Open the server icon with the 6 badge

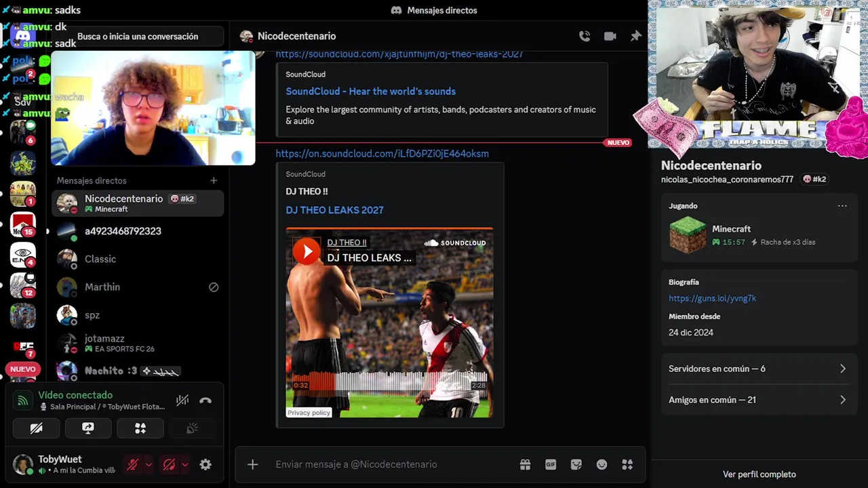coord(23,133)
